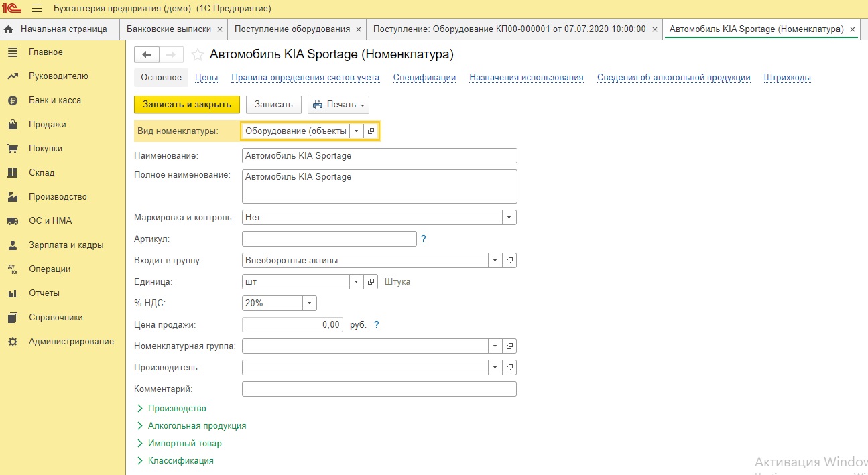Click into the Полное наименование text area

[379, 186]
